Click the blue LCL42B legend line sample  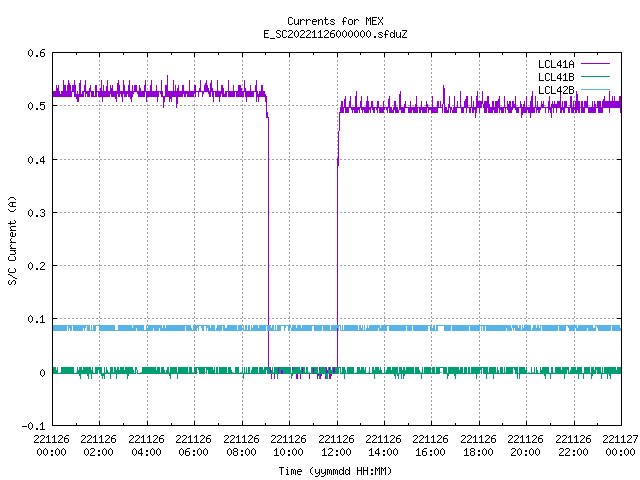(x=595, y=89)
